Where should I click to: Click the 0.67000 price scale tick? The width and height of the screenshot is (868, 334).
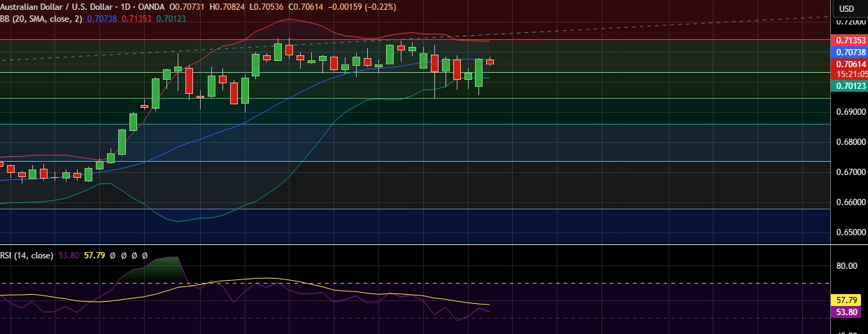coord(852,172)
